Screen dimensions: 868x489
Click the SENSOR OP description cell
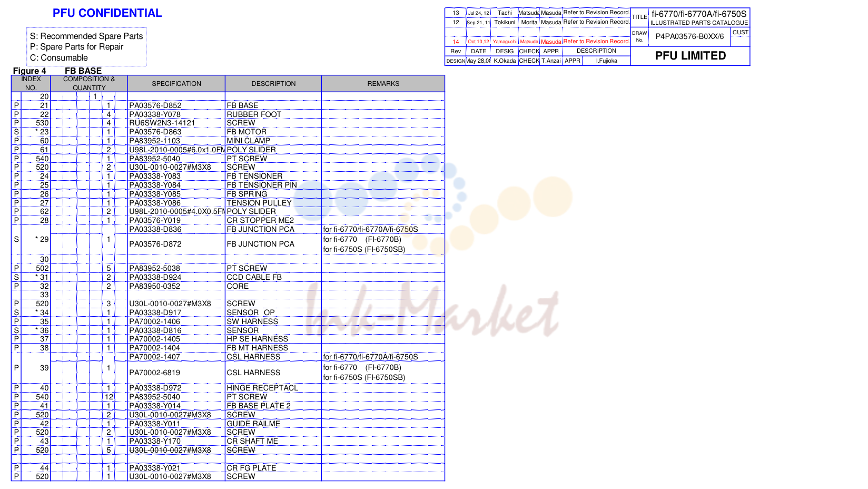pyautogui.click(x=251, y=312)
